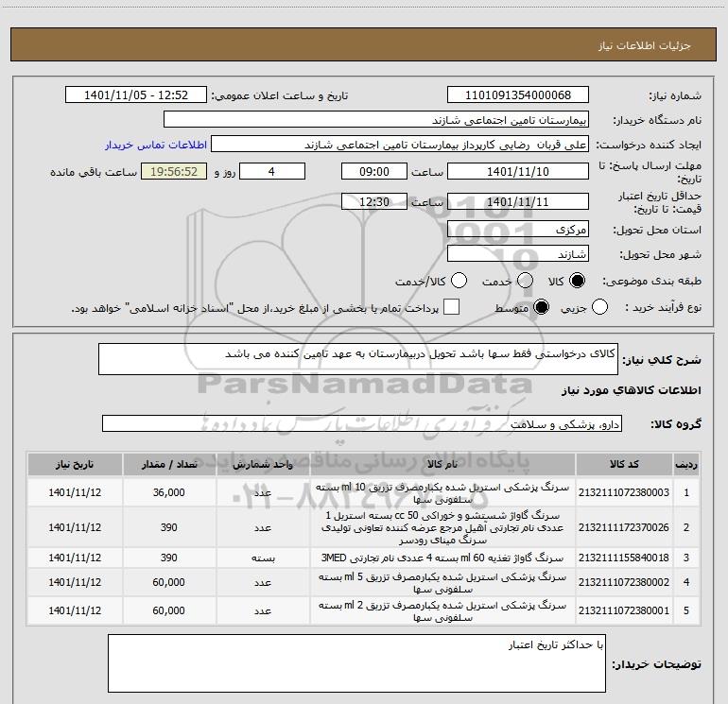728x704 pixels.
Task: Click price validity date 1401/11/11
Action: (x=518, y=201)
